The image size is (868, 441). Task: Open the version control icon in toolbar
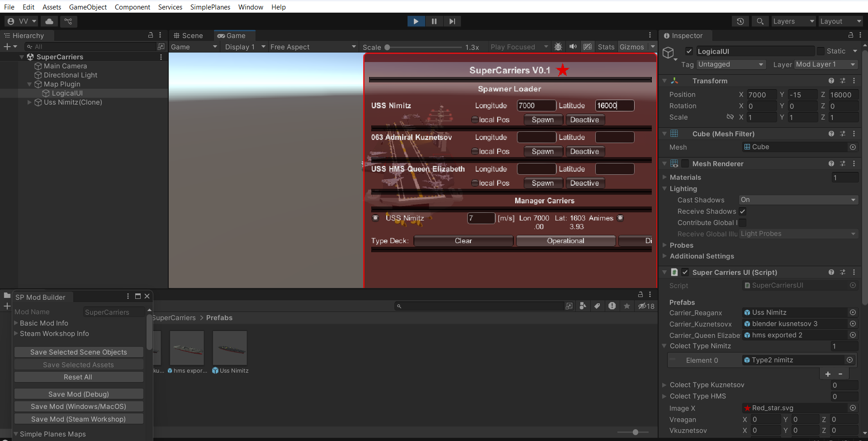click(x=68, y=21)
